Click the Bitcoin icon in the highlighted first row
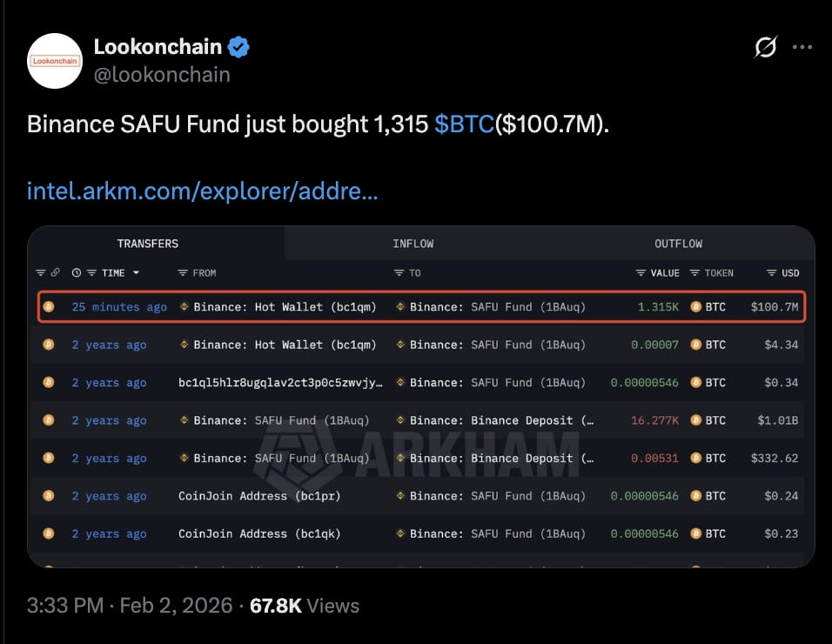 [49, 307]
